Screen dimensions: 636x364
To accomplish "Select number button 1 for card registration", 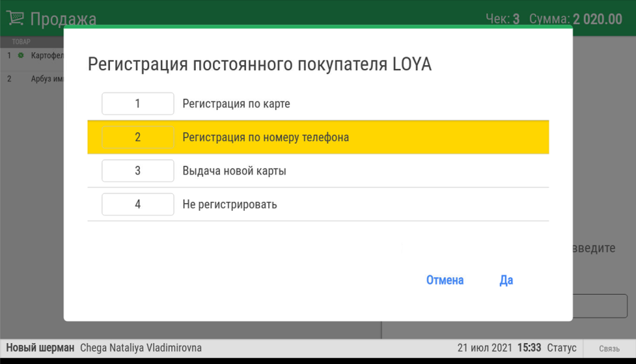I will [x=138, y=104].
